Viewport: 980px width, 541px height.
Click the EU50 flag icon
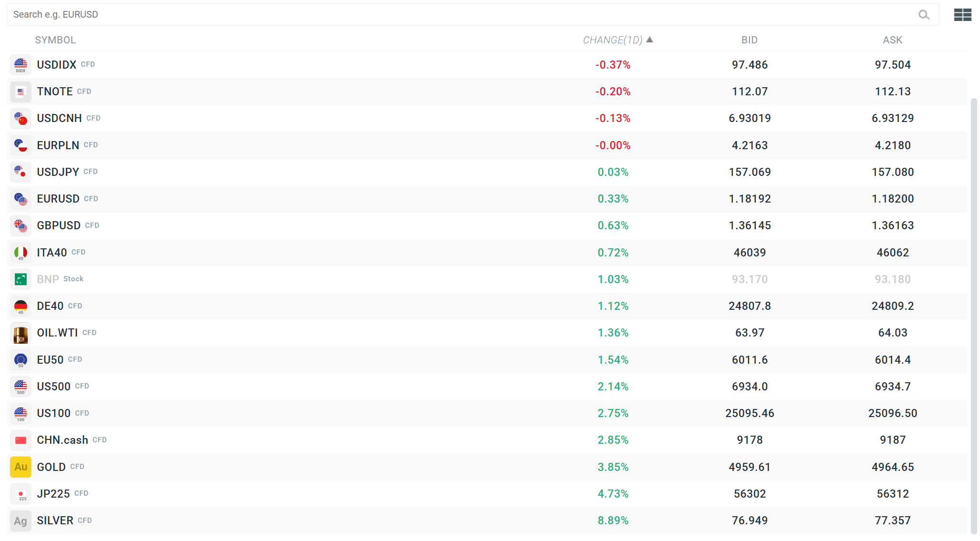(x=20, y=360)
